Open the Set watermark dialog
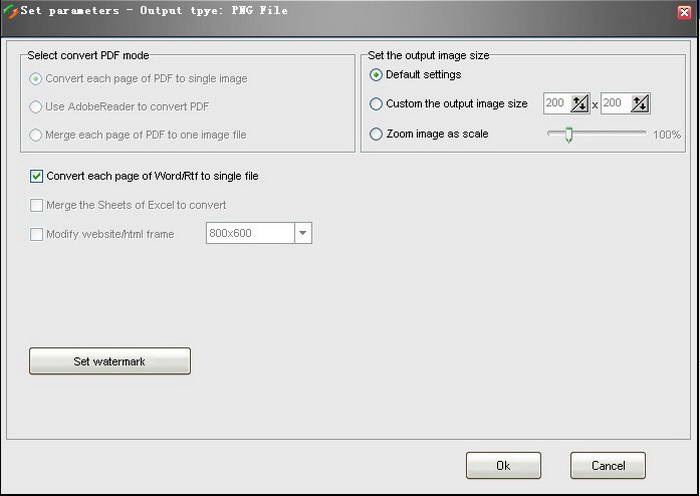 click(110, 361)
